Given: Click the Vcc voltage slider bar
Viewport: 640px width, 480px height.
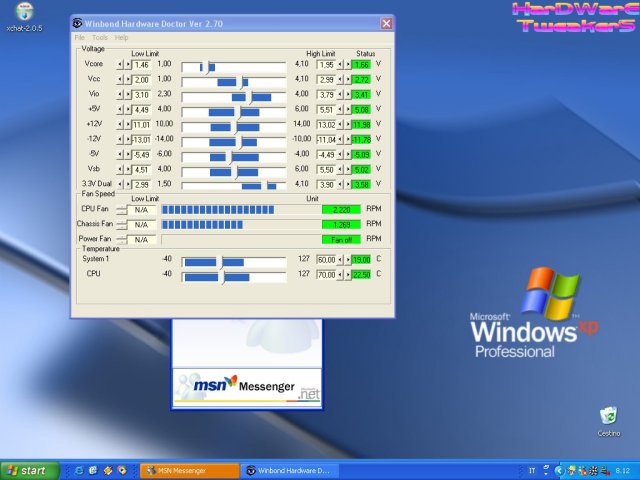Looking at the screenshot, I should point(233,82).
